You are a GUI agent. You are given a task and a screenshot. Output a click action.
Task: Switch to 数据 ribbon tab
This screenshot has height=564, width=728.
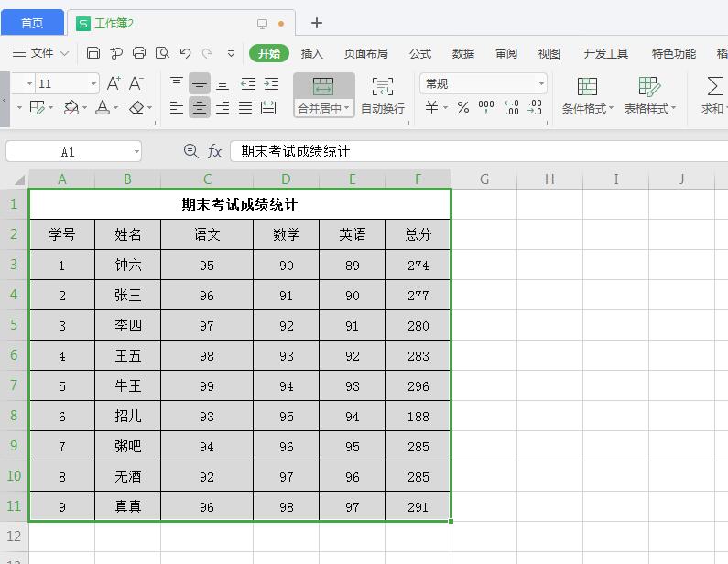pyautogui.click(x=462, y=53)
